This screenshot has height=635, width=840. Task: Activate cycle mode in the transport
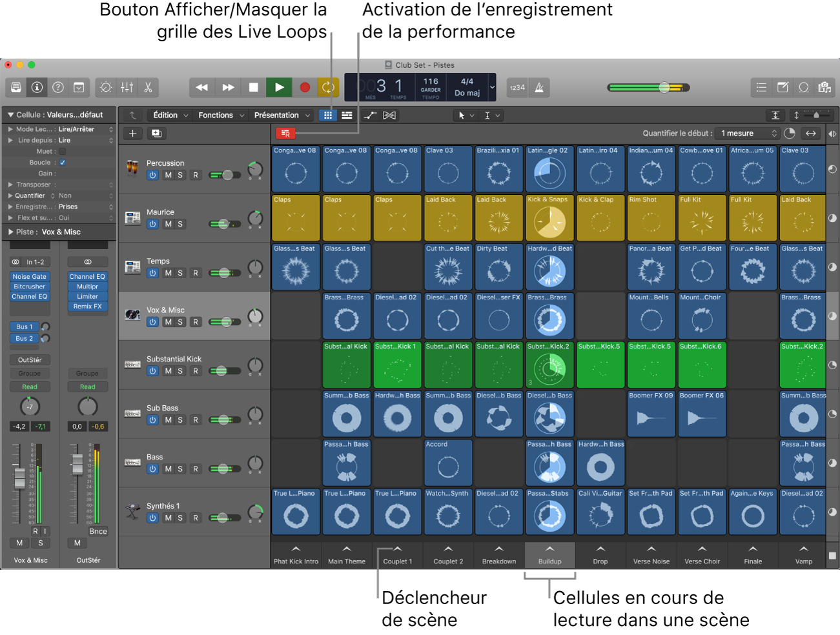(x=327, y=87)
